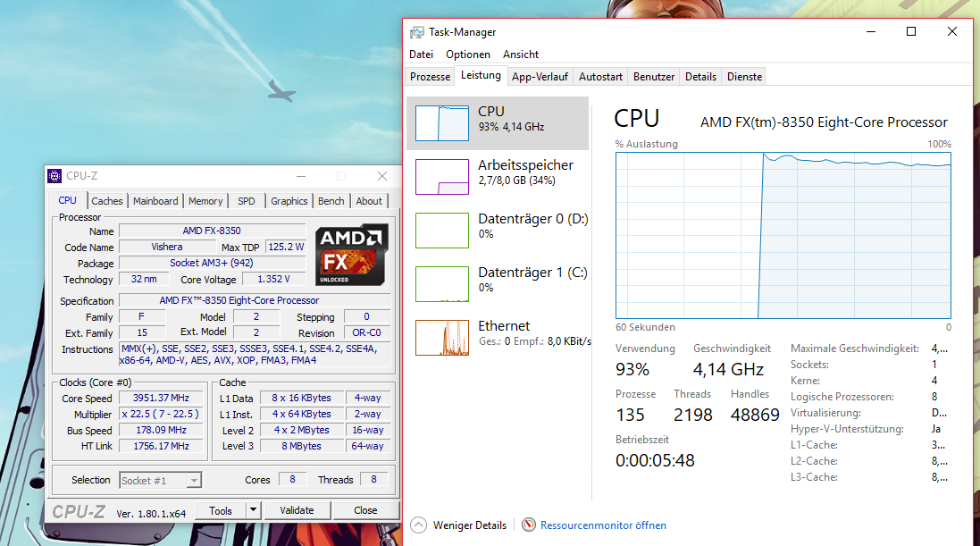Click the AMD FX-8350 name field
Viewport: 980px width, 546px height.
212,231
